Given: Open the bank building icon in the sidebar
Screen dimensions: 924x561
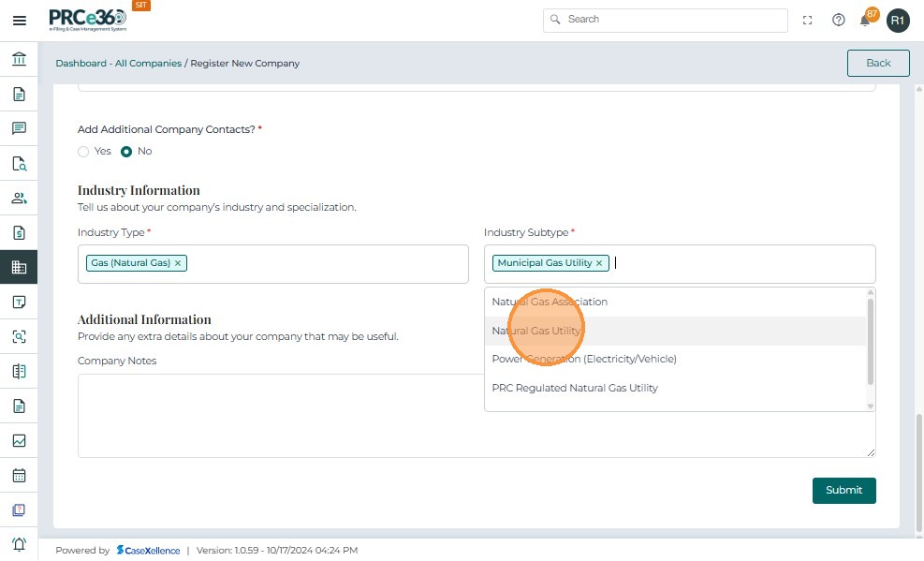Looking at the screenshot, I should 19,60.
